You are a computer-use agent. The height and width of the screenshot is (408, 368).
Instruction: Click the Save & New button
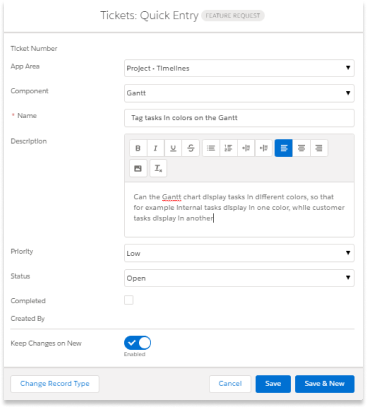click(x=325, y=384)
